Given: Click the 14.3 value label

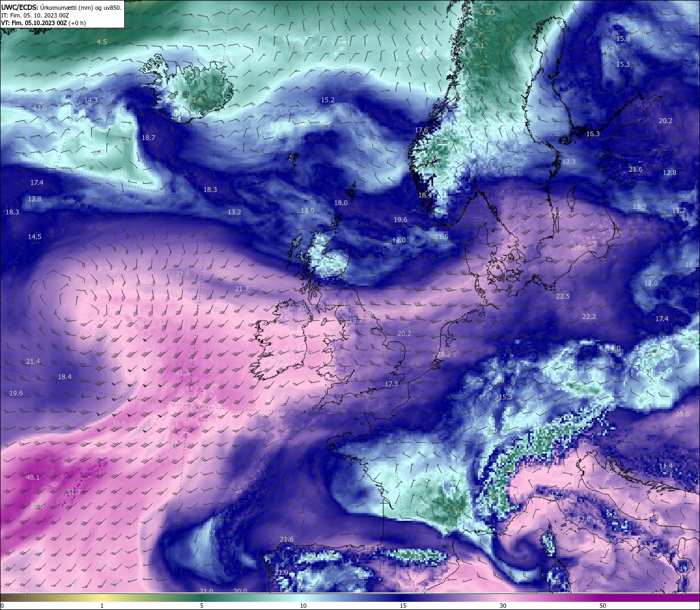Looking at the screenshot, I should tap(91, 100).
